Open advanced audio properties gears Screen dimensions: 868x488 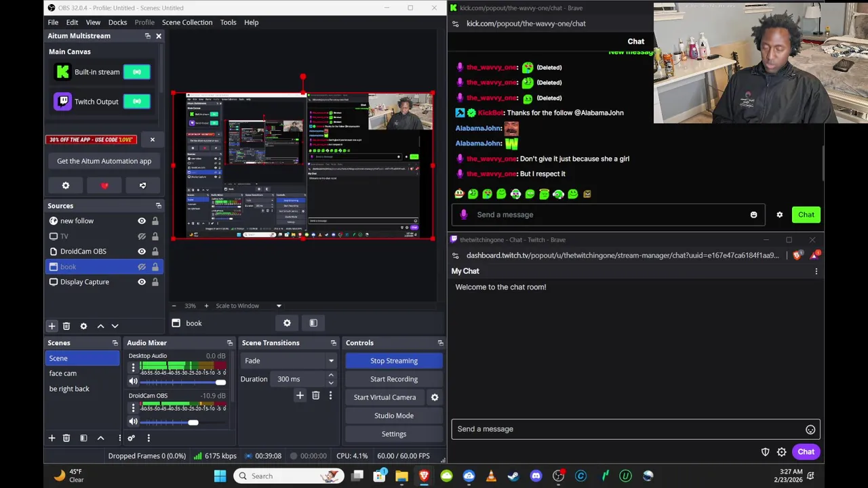coord(132,438)
